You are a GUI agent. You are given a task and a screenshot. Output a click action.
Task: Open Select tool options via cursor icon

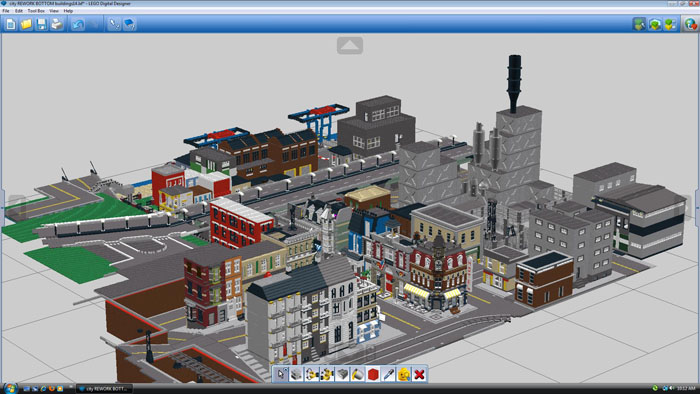pos(281,374)
